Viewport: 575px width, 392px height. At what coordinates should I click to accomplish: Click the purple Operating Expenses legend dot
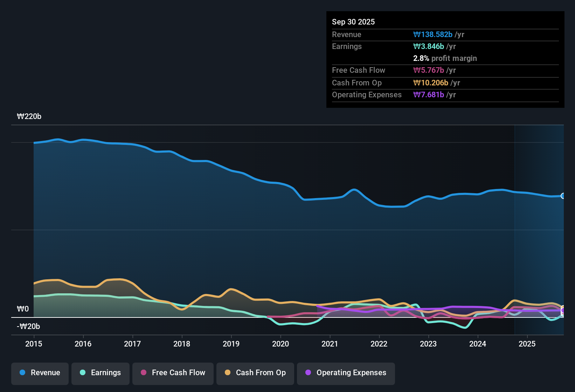tap(308, 373)
